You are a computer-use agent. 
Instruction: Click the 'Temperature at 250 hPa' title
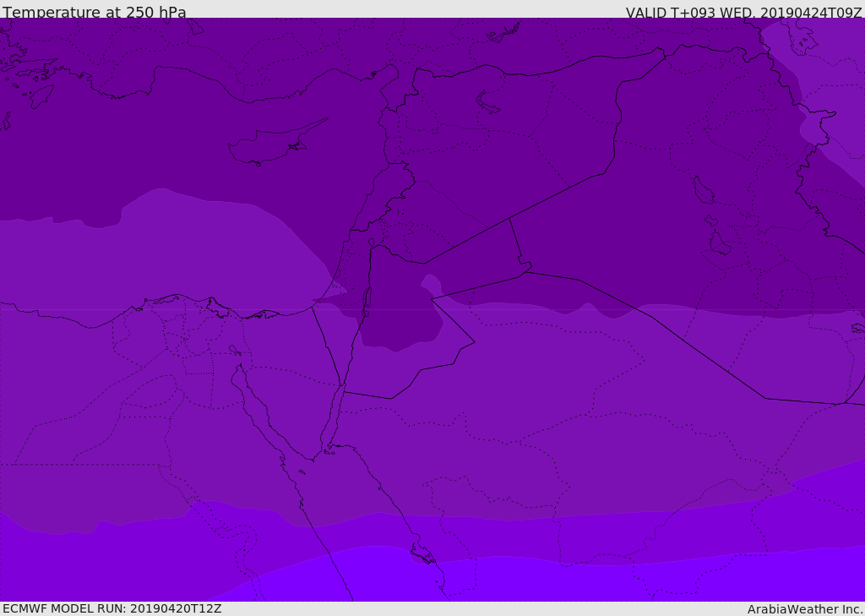[95, 12]
